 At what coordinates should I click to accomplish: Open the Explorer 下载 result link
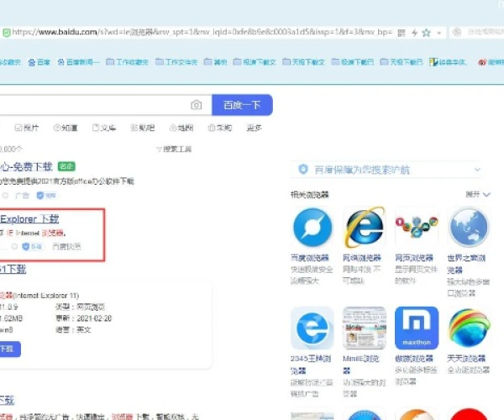[29, 219]
